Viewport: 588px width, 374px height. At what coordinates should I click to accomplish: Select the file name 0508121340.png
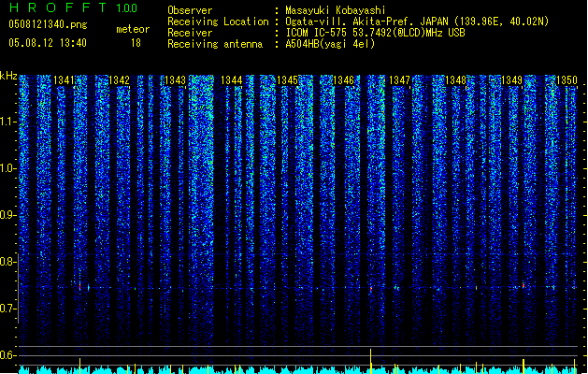point(48,24)
